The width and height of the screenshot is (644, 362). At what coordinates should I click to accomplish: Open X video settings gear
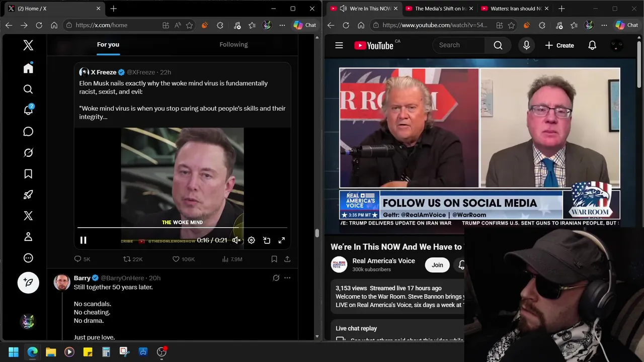click(x=252, y=240)
